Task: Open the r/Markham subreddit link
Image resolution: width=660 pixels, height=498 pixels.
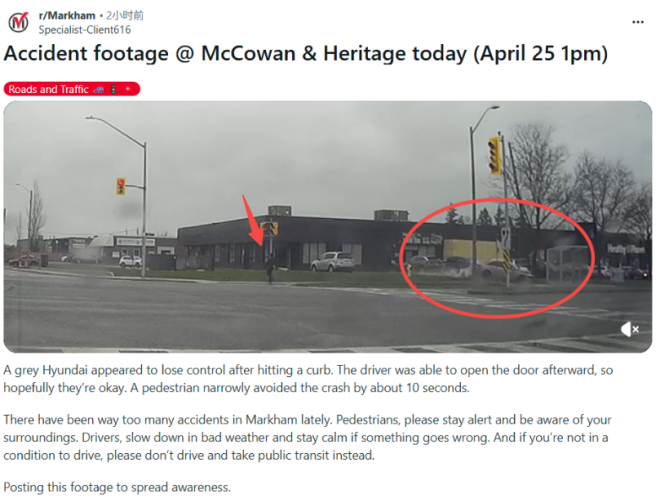Action: [x=67, y=16]
